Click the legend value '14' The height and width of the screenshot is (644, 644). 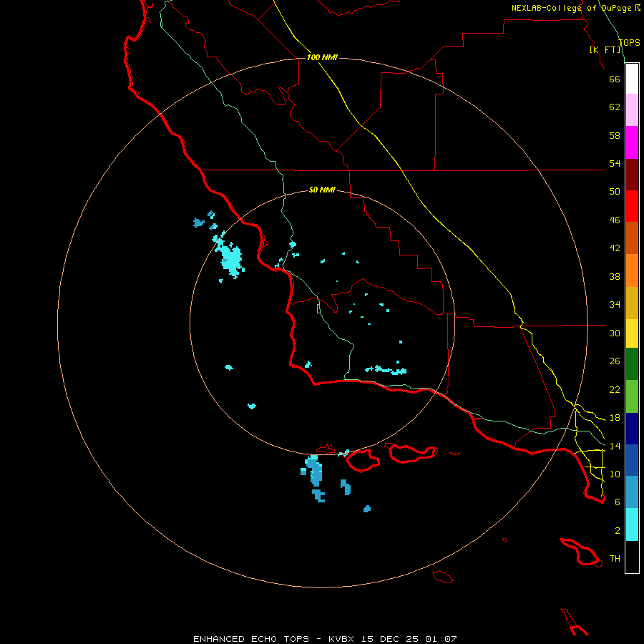[x=615, y=446]
